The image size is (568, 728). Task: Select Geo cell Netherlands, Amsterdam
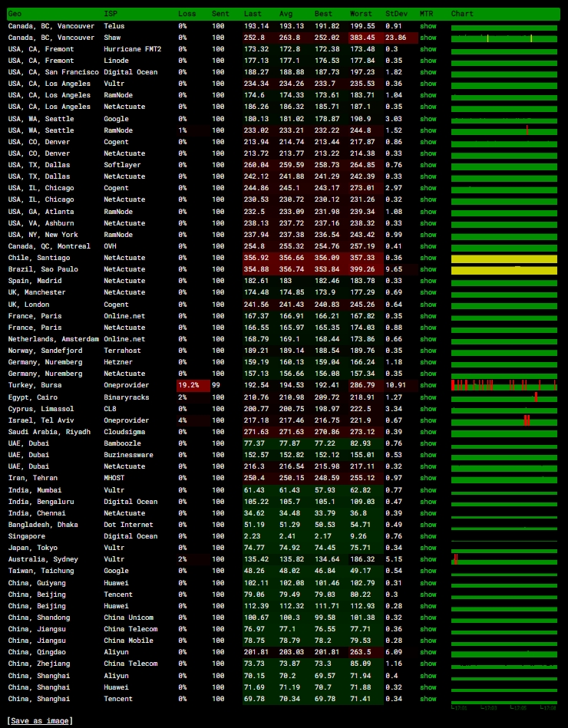(54, 339)
